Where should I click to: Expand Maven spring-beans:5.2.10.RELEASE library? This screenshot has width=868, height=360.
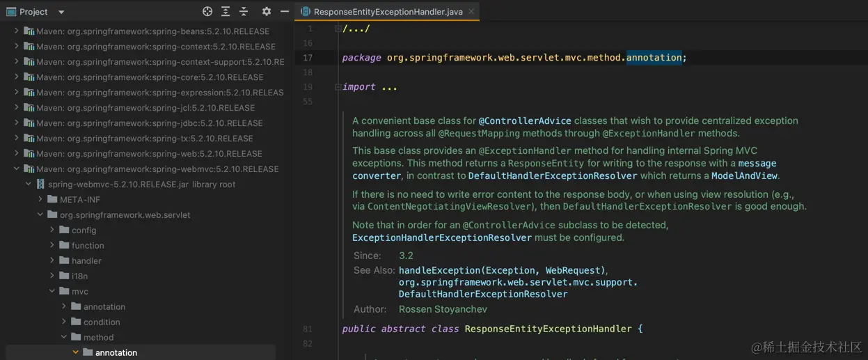17,31
